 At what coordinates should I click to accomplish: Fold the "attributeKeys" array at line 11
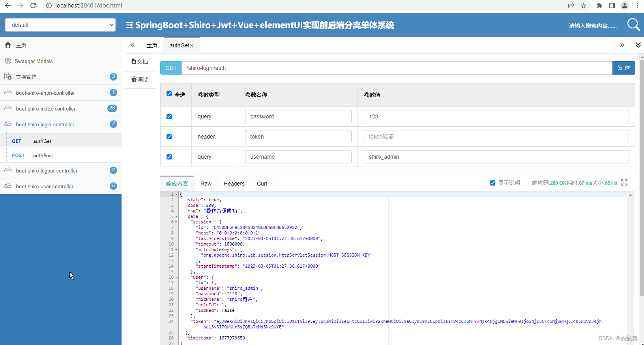coord(176,250)
